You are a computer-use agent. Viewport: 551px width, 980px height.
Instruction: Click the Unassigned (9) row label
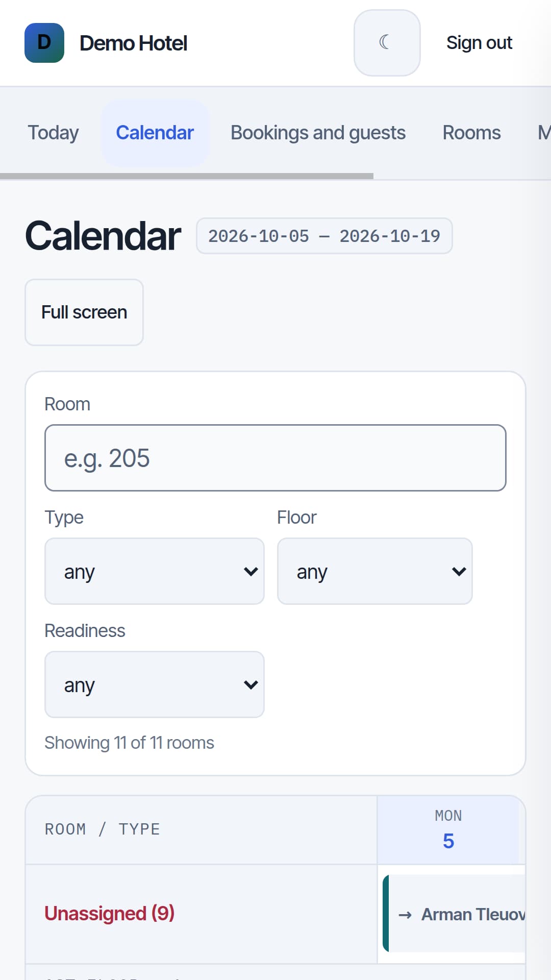coord(109,914)
